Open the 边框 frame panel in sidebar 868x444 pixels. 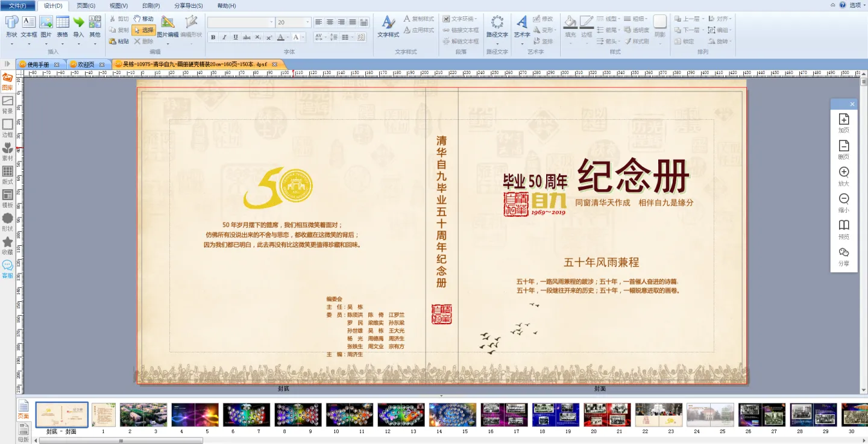[x=7, y=128]
